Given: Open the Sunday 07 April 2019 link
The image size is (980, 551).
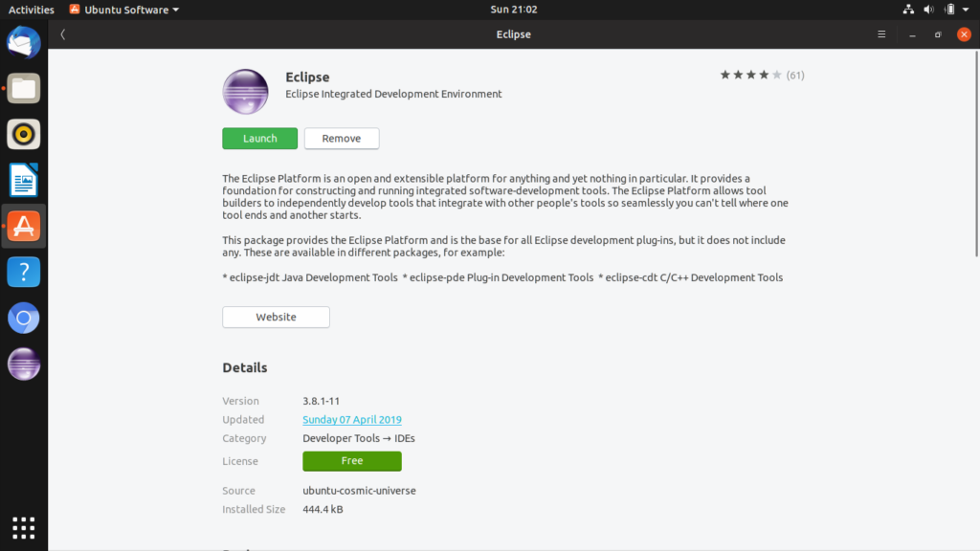Looking at the screenshot, I should 352,420.
